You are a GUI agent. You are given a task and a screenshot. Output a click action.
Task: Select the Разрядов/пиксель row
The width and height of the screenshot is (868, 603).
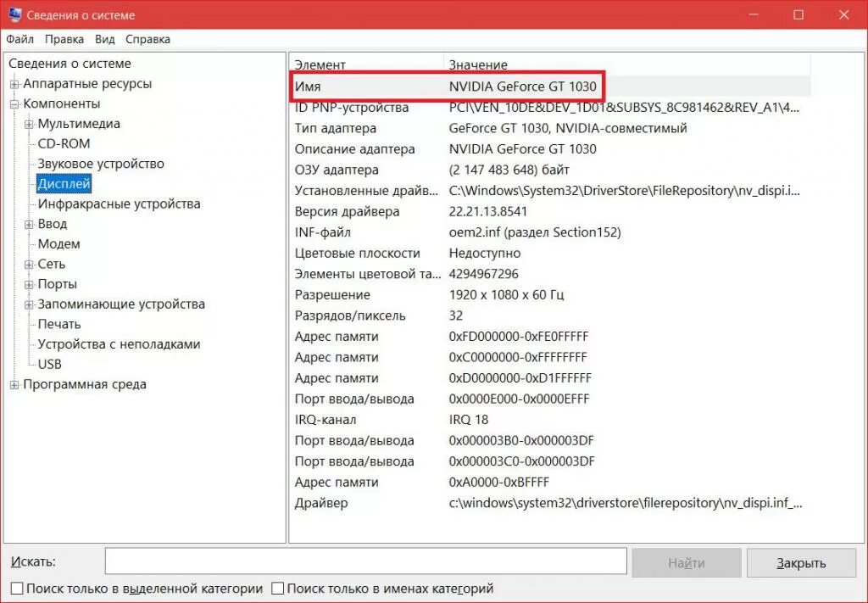pos(551,315)
